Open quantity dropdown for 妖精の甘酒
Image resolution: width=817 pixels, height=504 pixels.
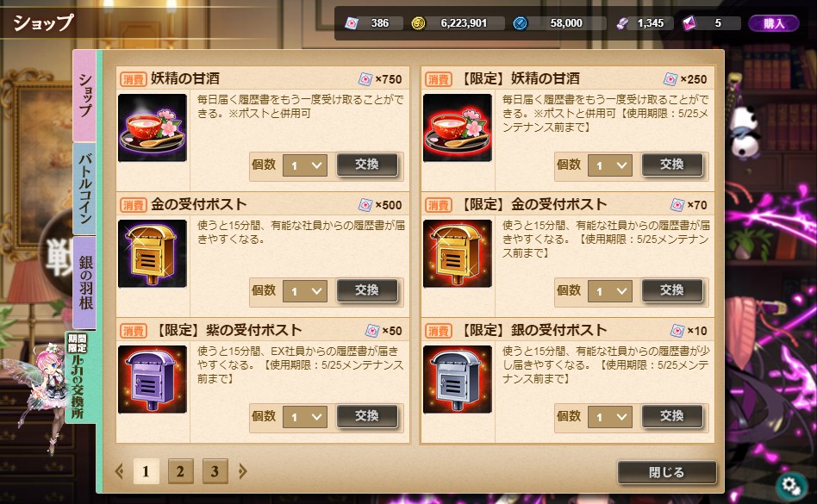[305, 165]
